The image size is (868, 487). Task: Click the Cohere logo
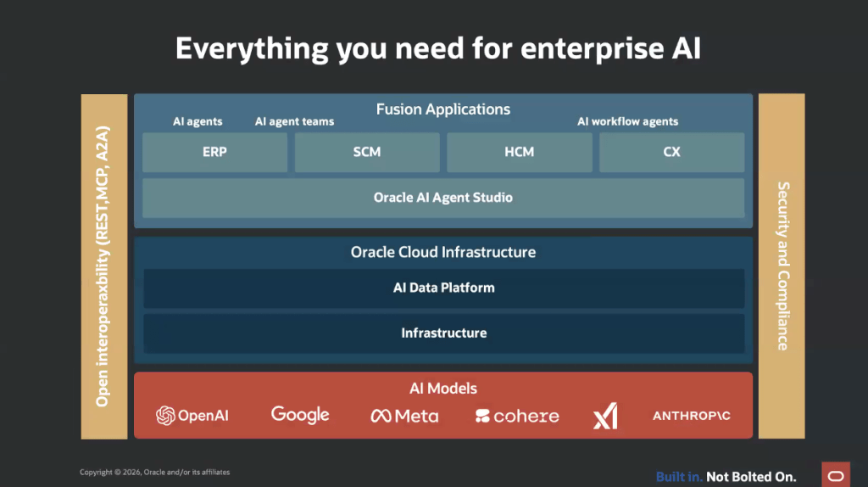point(517,416)
